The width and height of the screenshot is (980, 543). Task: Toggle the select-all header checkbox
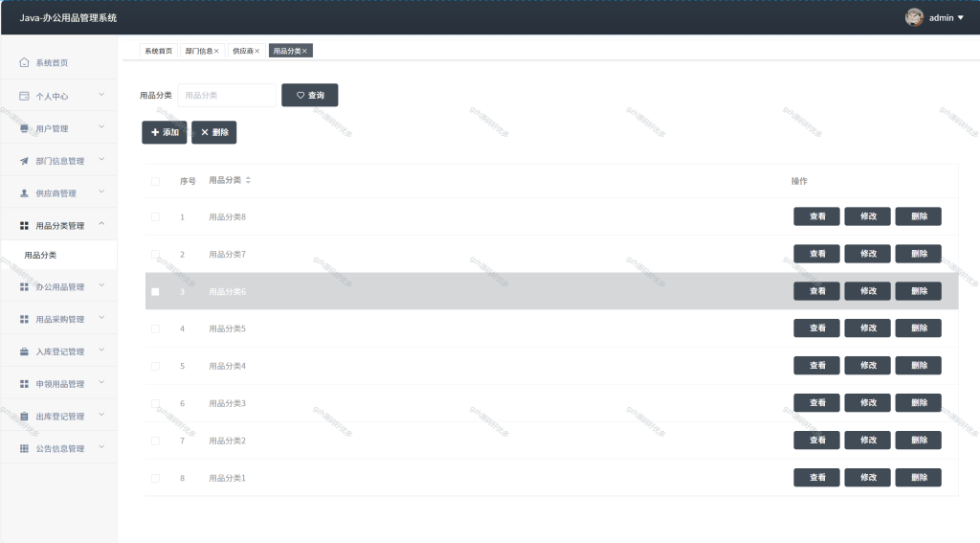pos(155,181)
